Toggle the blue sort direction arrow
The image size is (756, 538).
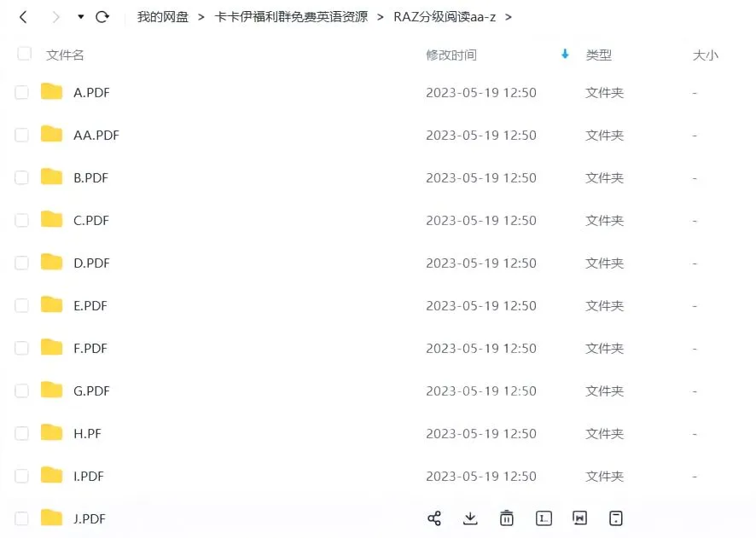click(565, 54)
